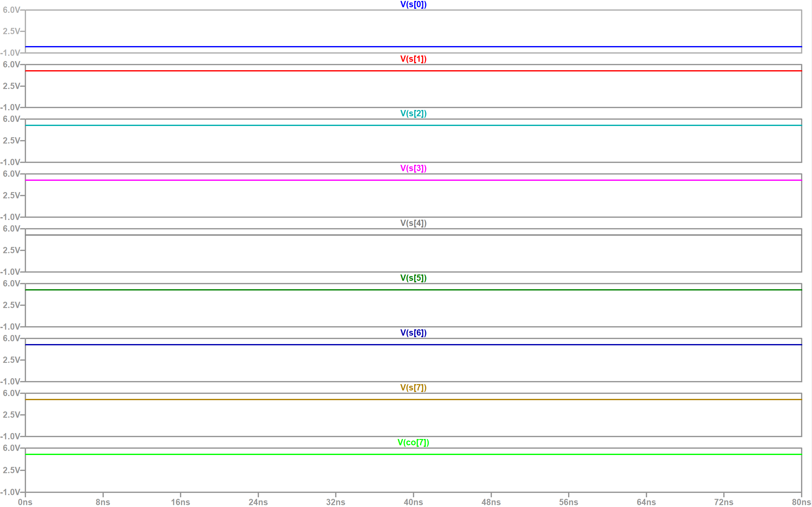This screenshot has height=507, width=812.
Task: Click the 64ns time axis tick label
Action: click(x=646, y=502)
